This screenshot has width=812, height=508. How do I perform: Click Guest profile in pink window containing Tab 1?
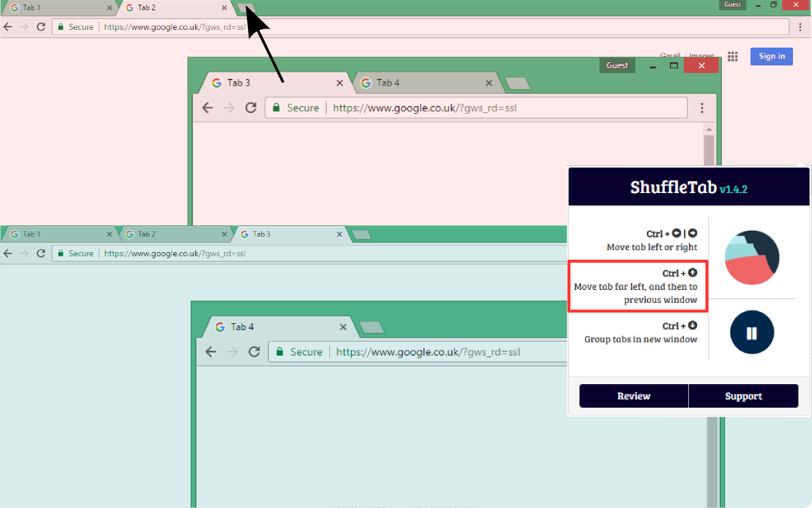[733, 4]
